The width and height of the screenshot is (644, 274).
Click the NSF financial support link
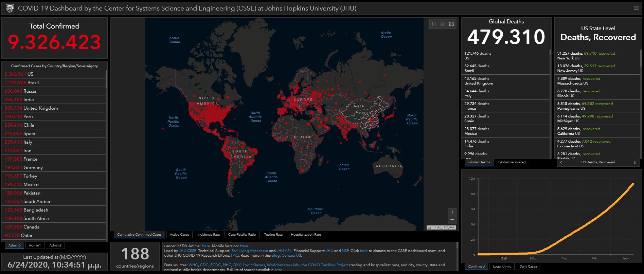[345, 251]
